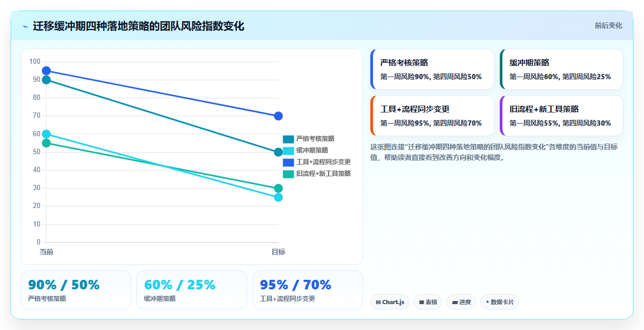Screen dimensions: 644x330
Task: Click the 严格考核策略 legend label
Action: (x=315, y=139)
